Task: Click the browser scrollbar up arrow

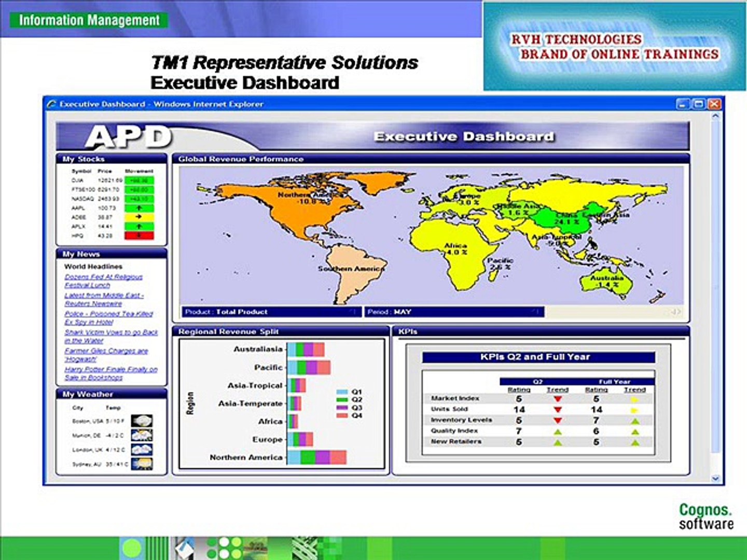Action: 715,117
